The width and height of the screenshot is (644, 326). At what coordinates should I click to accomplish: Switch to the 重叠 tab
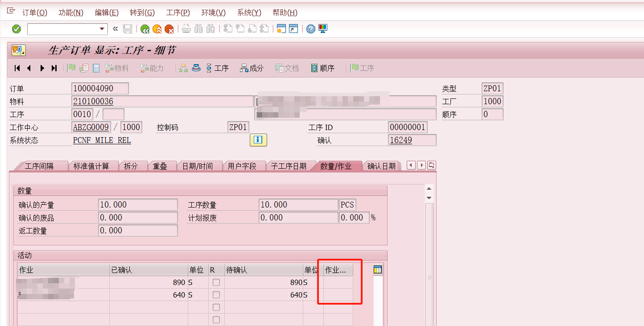[x=160, y=166]
